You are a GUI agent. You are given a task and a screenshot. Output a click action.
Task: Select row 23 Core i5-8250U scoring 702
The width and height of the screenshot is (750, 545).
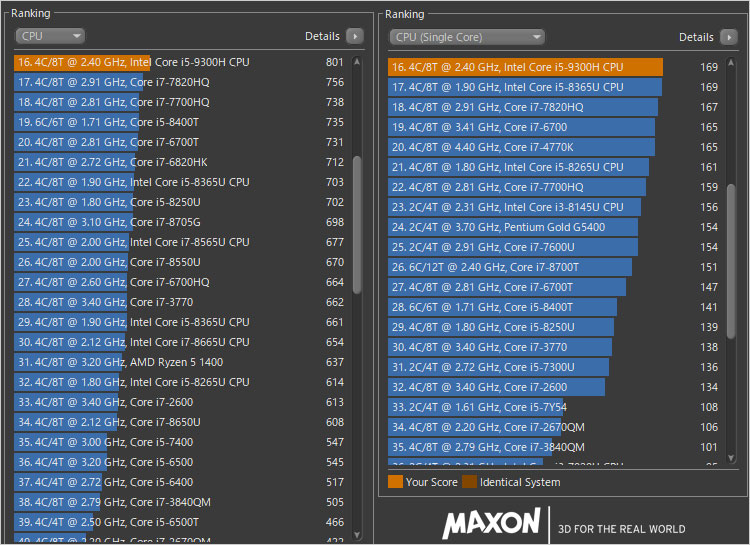(x=180, y=202)
